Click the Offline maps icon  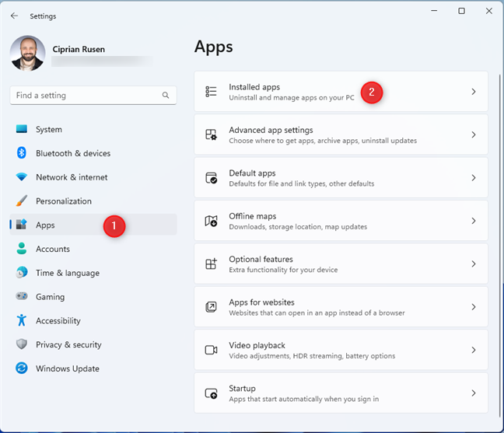click(212, 221)
